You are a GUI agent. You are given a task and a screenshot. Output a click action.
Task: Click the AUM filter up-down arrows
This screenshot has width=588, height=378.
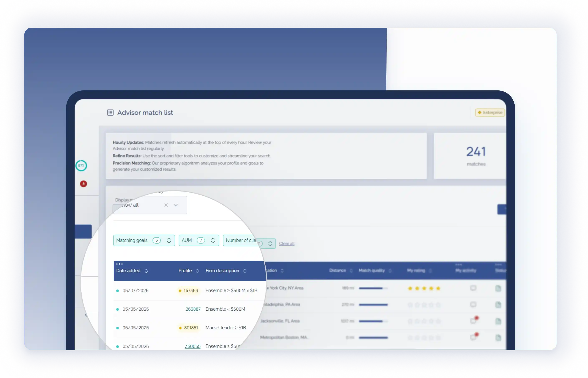pos(213,240)
